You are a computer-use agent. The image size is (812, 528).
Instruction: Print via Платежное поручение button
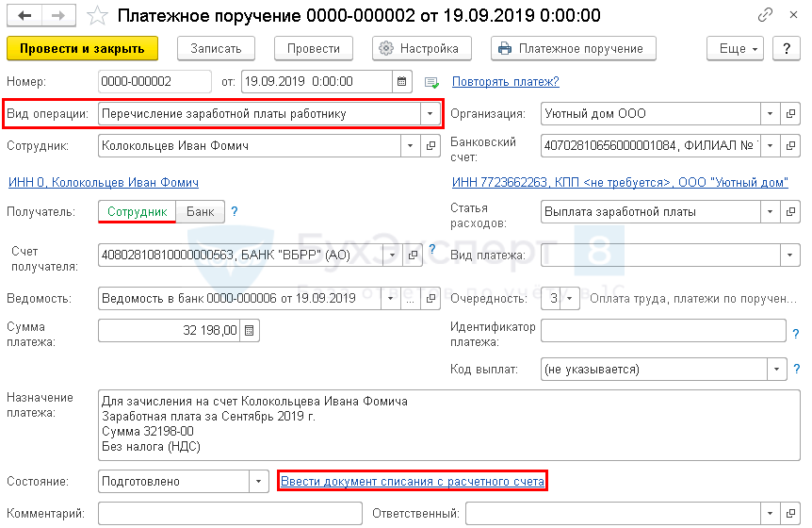point(574,48)
